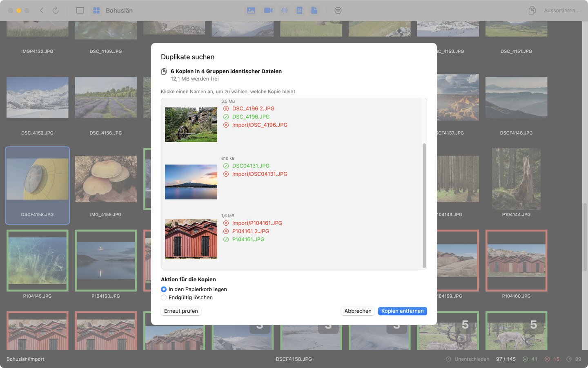Keep the copy P104161 2.JPG
The image size is (588, 368).
click(251, 231)
